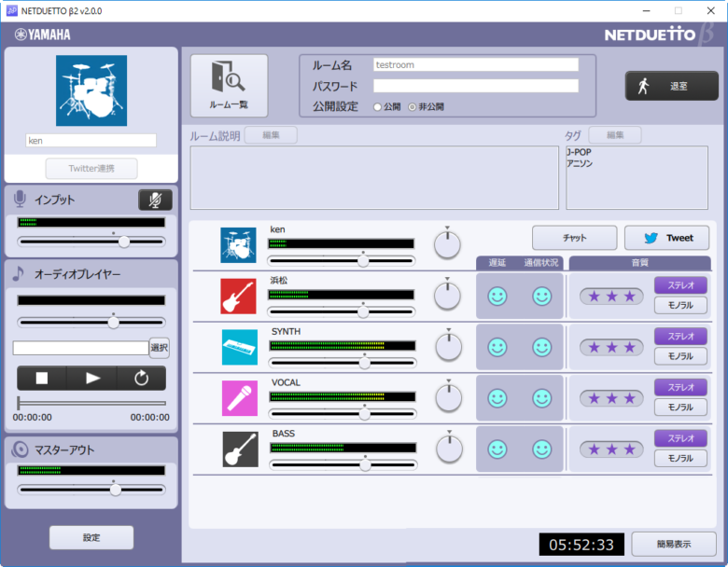
Task: Click the SYNTH pan knob
Action: coord(449,346)
